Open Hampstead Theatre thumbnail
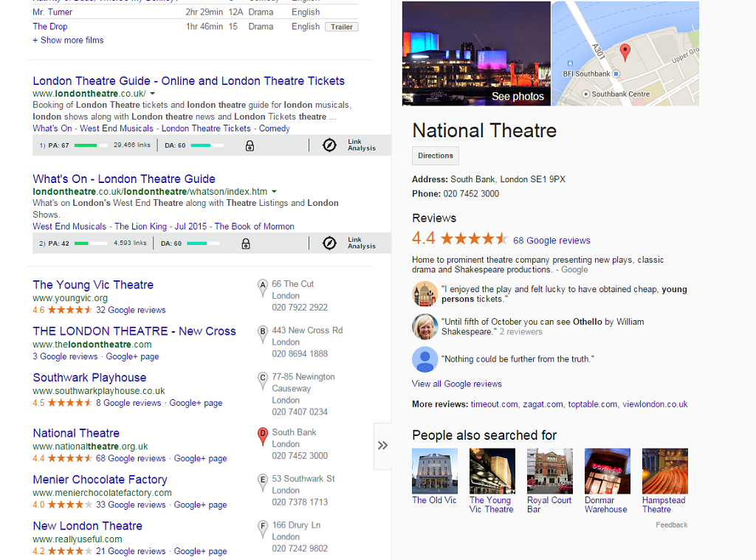 (x=665, y=471)
